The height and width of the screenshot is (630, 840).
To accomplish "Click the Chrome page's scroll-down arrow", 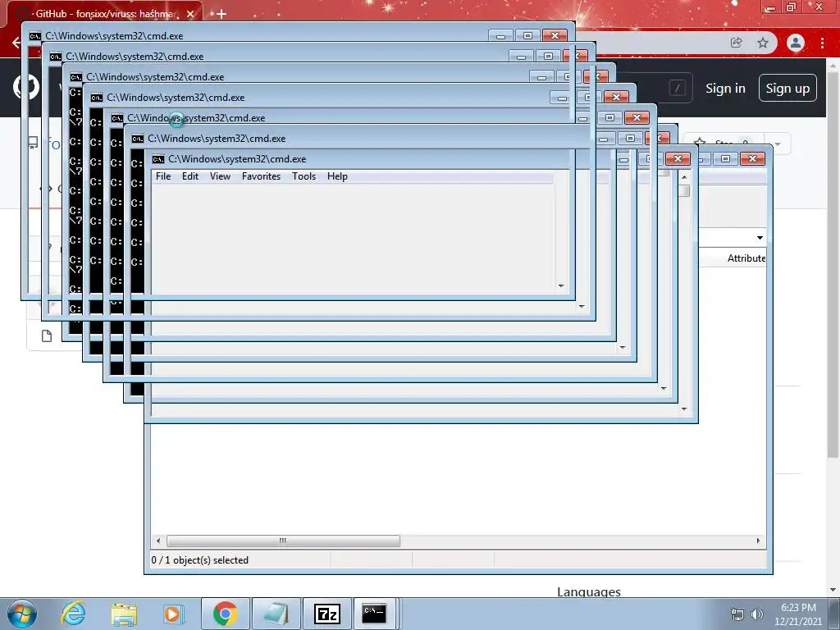I will pos(833,590).
